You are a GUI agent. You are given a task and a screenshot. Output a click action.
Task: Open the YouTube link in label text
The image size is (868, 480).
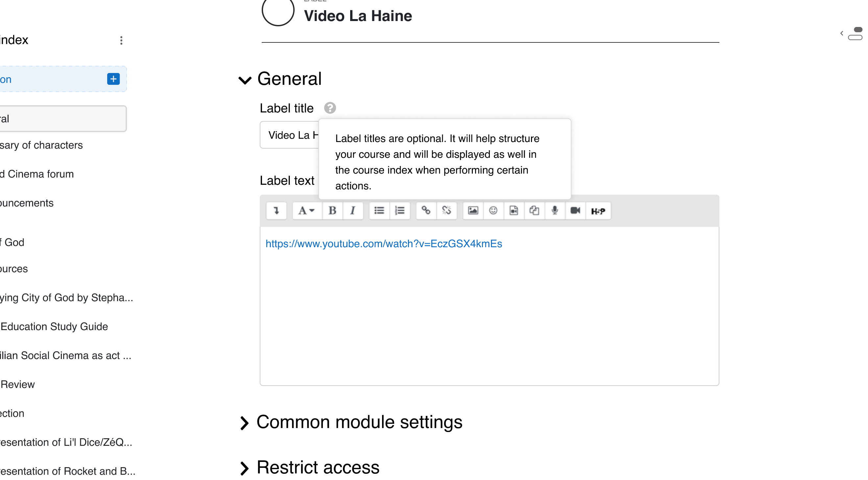coord(384,244)
